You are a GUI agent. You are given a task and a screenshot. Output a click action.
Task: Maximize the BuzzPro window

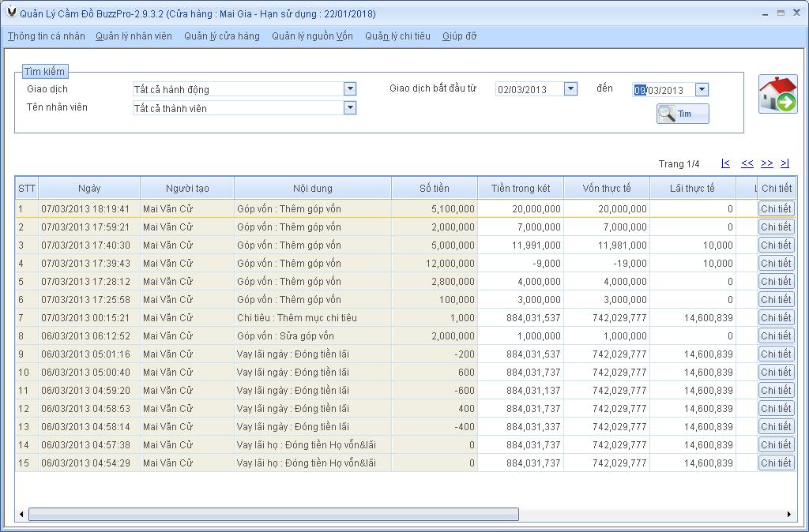point(781,13)
